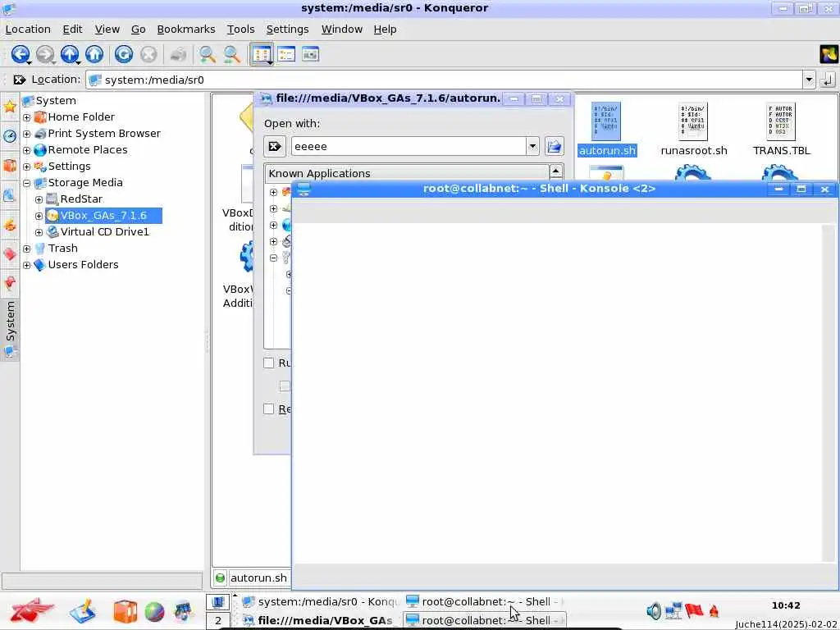Click the Go menu

pos(138,29)
